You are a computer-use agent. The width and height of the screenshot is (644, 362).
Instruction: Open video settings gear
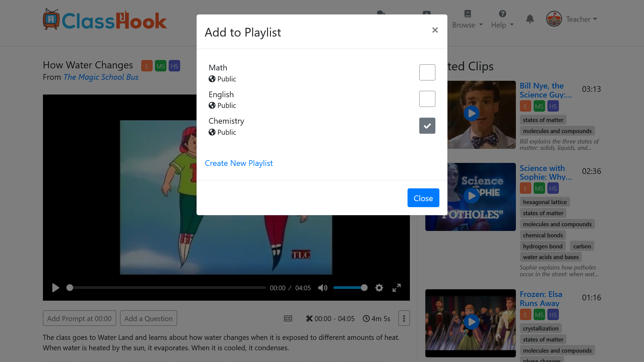click(379, 288)
